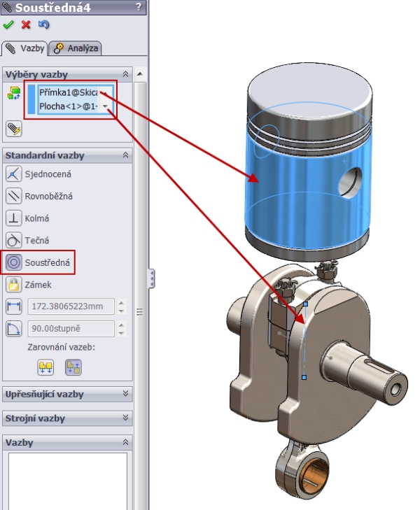Click the Tečná label
Image resolution: width=420 pixels, height=510 pixels.
coord(37,241)
